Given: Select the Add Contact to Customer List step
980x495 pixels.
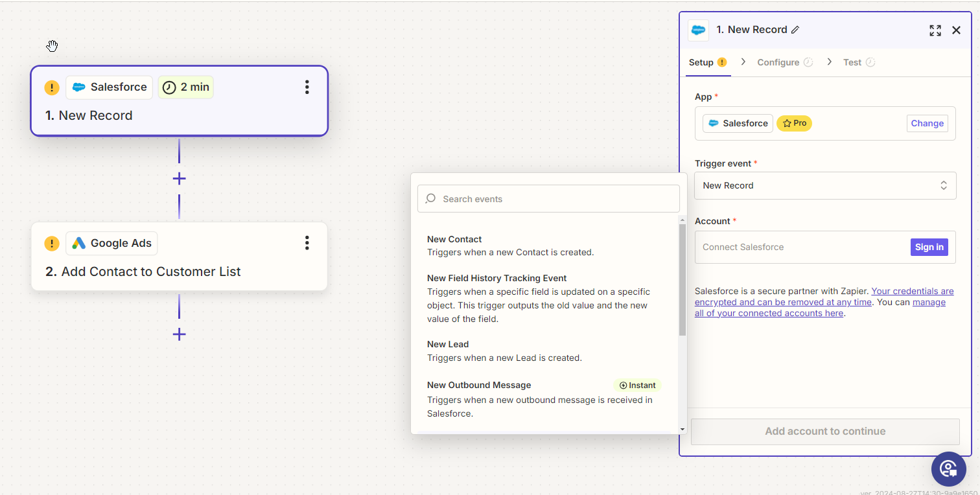Looking at the screenshot, I should point(180,257).
